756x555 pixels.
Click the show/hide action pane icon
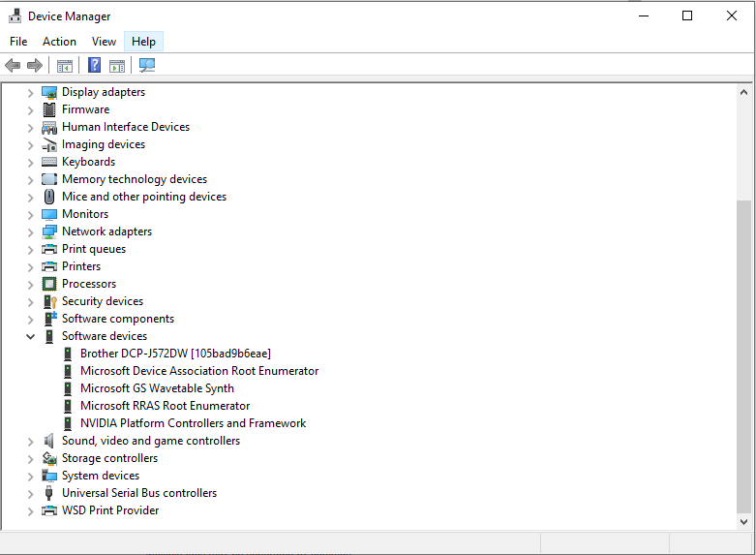(x=117, y=65)
